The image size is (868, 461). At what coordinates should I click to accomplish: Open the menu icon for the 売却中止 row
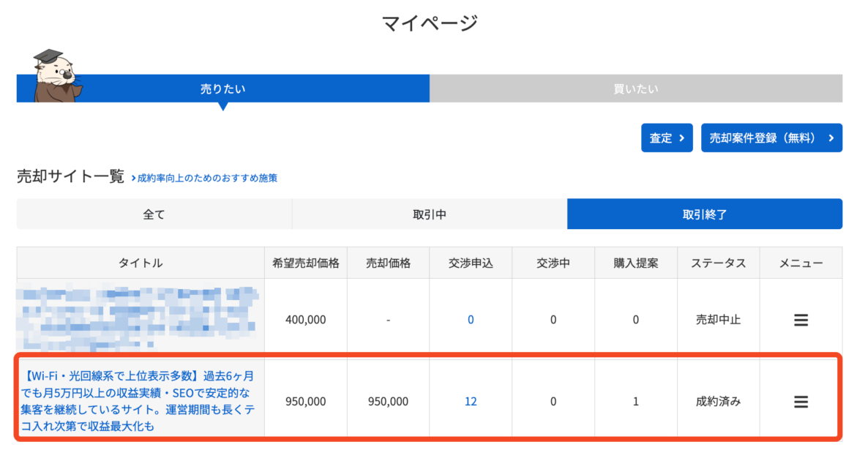(x=801, y=320)
